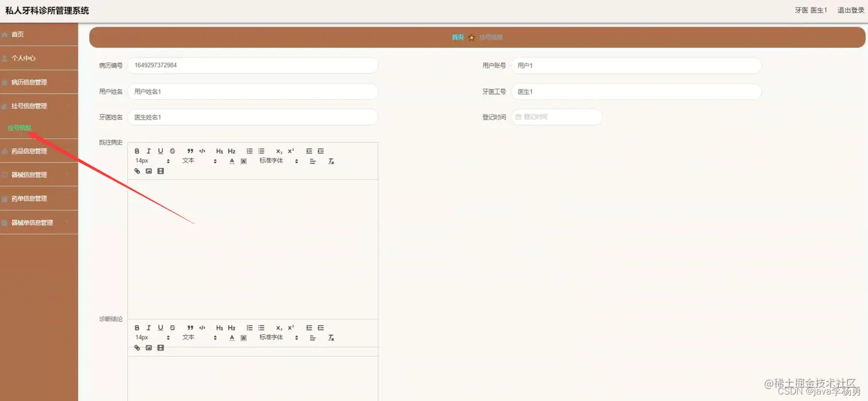
Task: Open the 文本 style dropdown in 诊断结论 editor
Action: click(200, 338)
